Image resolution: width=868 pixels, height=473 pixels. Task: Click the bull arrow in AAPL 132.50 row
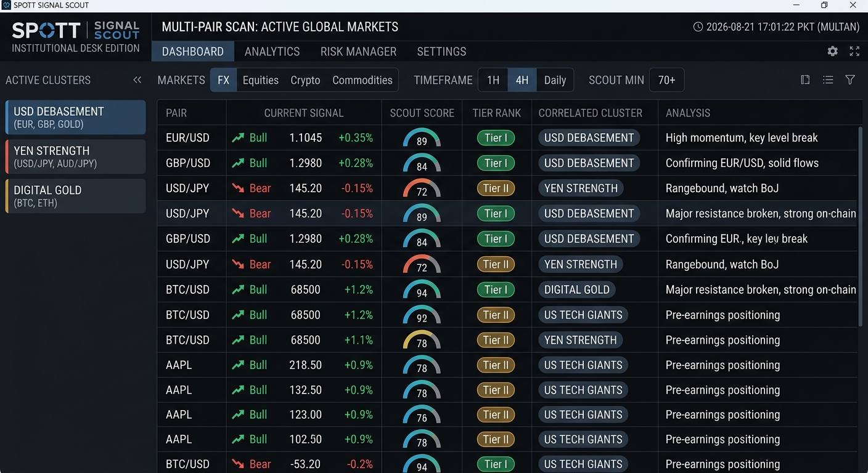coord(238,390)
